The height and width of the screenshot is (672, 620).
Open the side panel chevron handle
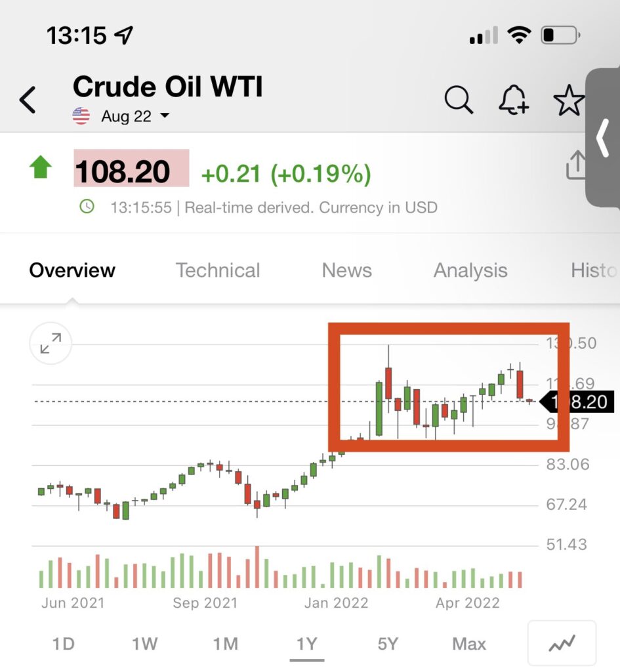602,138
